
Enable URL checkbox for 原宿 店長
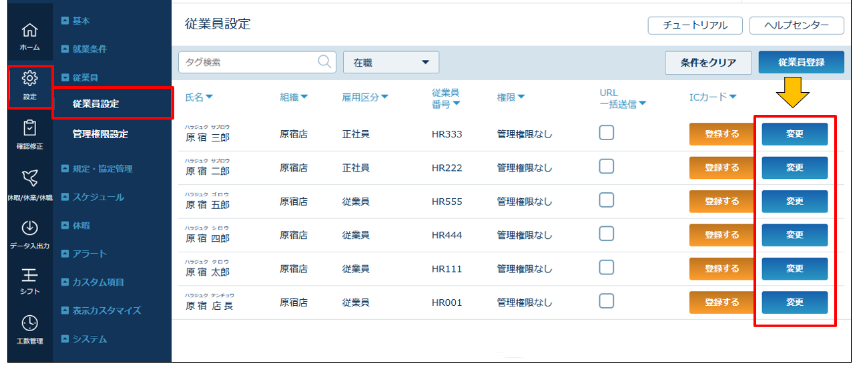[606, 301]
